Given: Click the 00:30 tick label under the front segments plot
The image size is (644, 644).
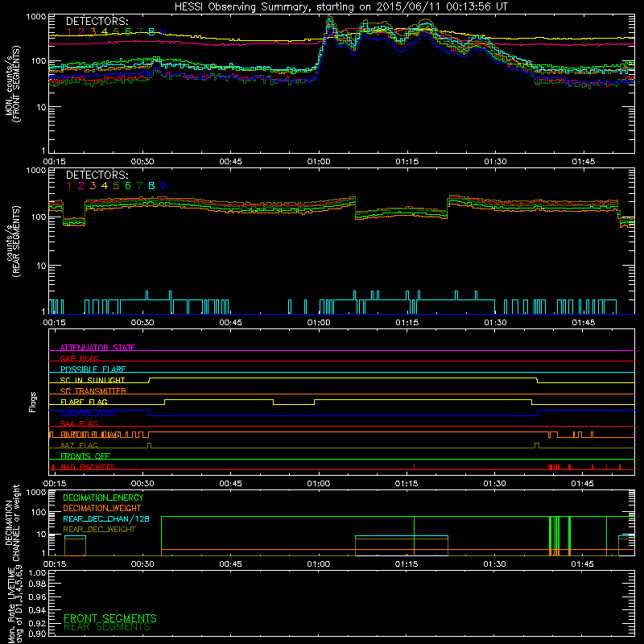Looking at the screenshot, I should pos(142,162).
